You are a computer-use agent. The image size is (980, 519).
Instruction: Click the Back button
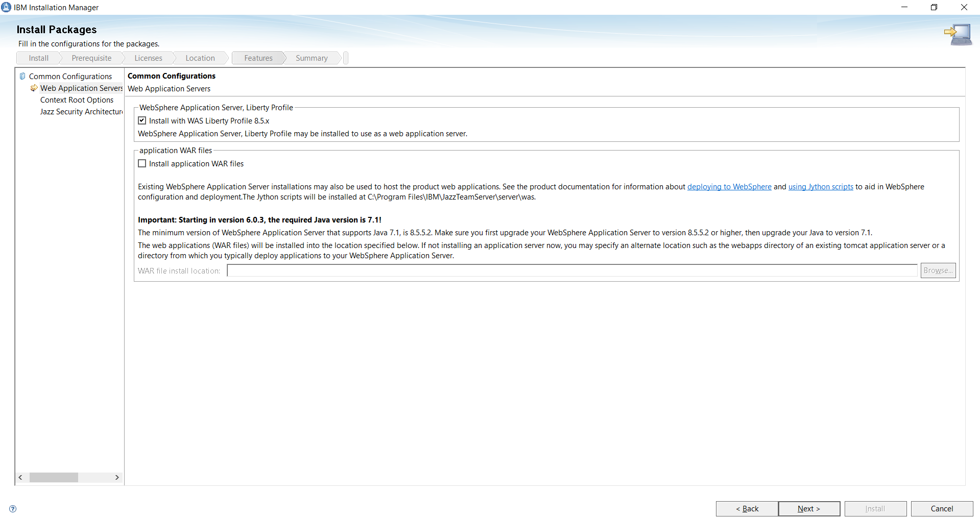[747, 509]
